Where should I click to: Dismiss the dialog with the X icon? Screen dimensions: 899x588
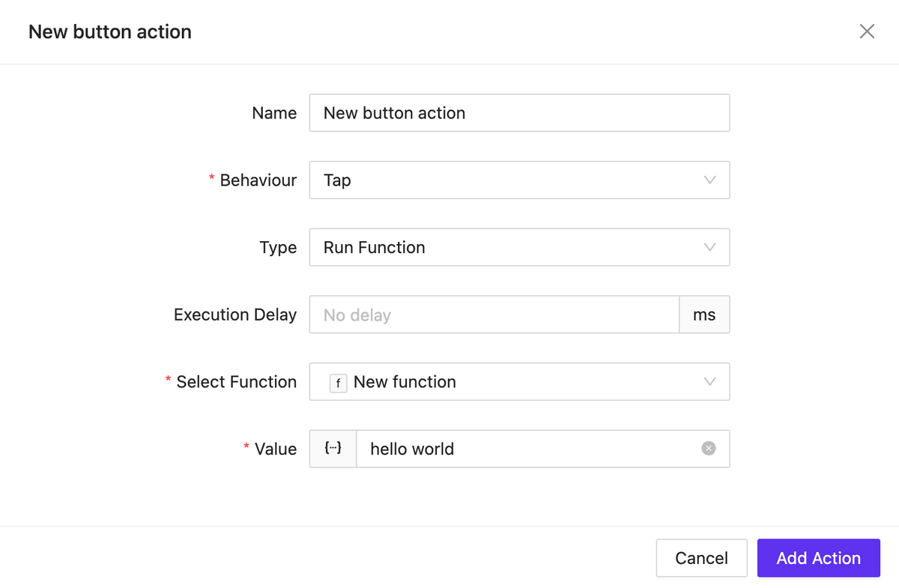pos(867,31)
